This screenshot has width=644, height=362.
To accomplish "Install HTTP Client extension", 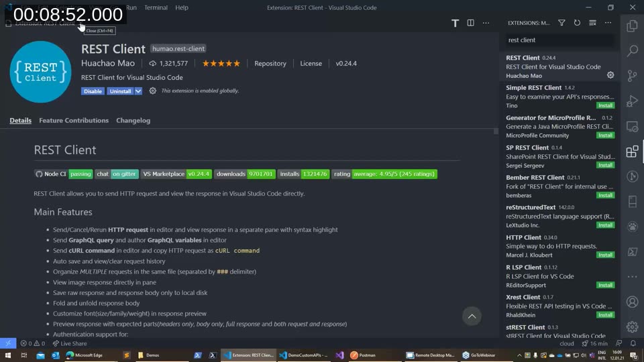I will tap(605, 255).
